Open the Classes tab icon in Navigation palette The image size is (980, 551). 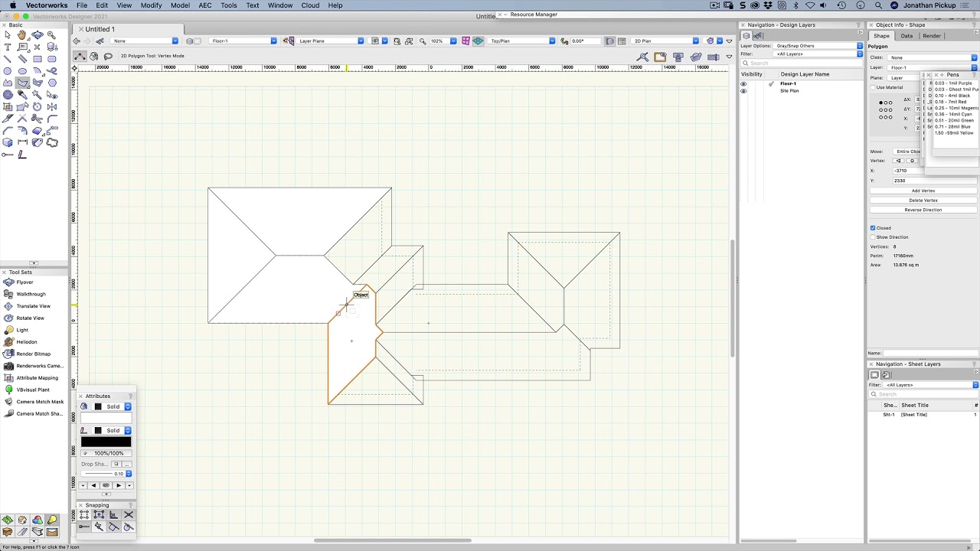757,35
